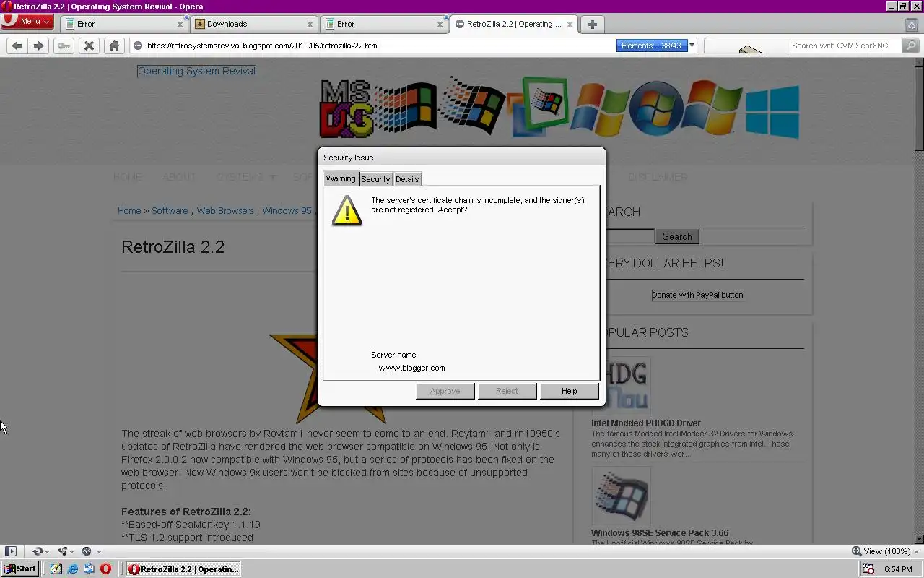Go forward with the forward arrow button

pyautogui.click(x=39, y=46)
